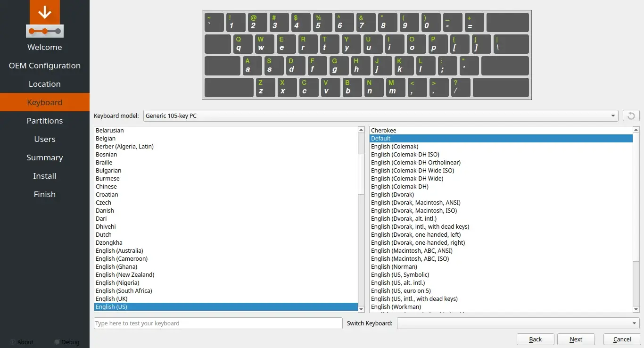The image size is (644, 348).
Task: Select English (Colemak-DH Ortholinear) variant
Action: click(501, 162)
